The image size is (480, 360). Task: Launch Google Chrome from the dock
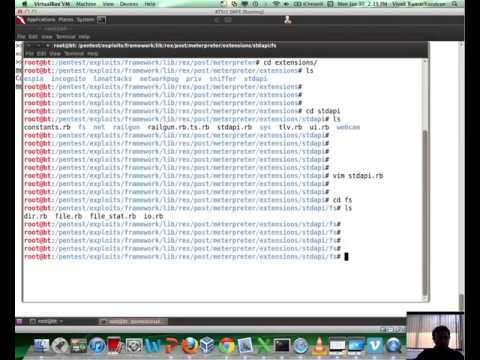pos(227,346)
